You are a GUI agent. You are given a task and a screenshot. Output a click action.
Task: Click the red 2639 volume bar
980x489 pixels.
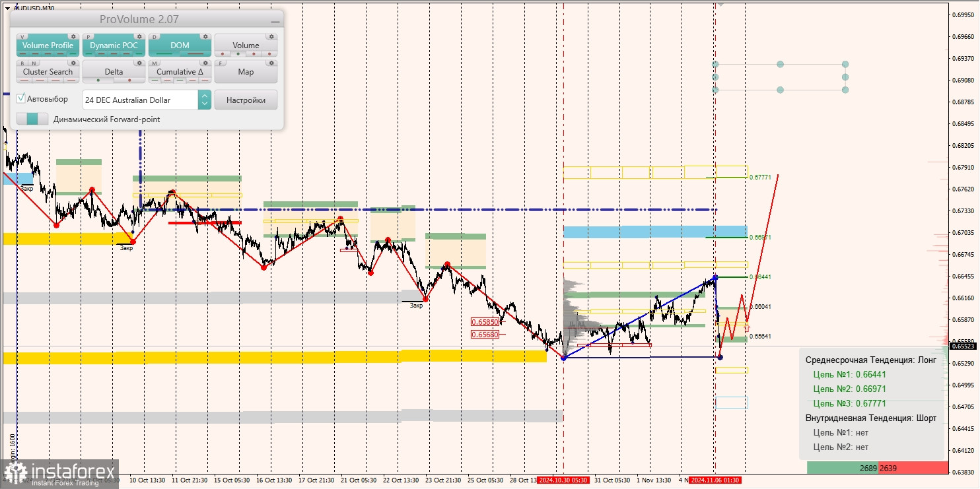click(x=913, y=468)
